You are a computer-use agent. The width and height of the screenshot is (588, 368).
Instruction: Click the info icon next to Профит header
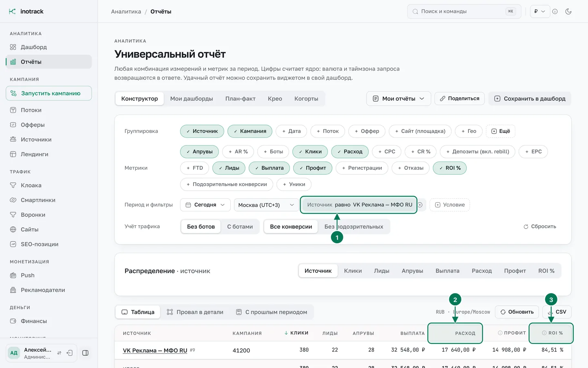(500, 333)
